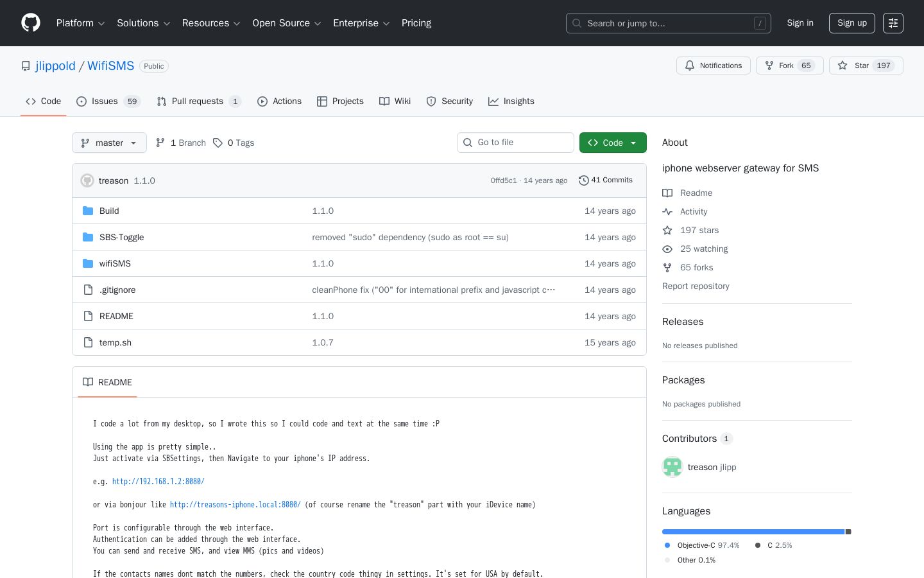Open the Pricing page
Viewport: 924px width, 578px height.
coord(416,23)
